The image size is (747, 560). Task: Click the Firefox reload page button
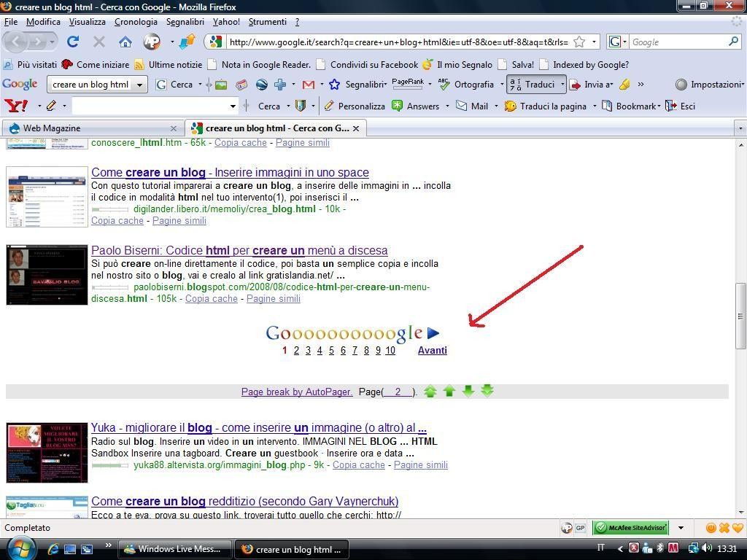(73, 42)
